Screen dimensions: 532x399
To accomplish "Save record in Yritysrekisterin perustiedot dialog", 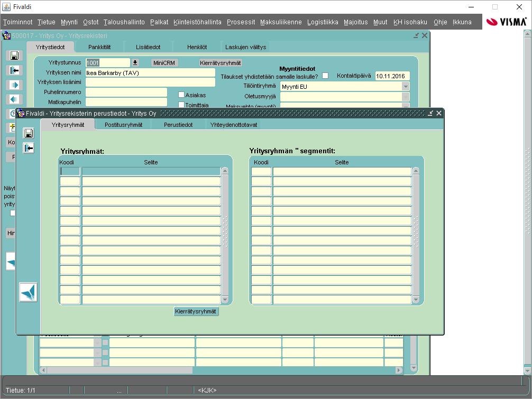I will pyautogui.click(x=29, y=133).
